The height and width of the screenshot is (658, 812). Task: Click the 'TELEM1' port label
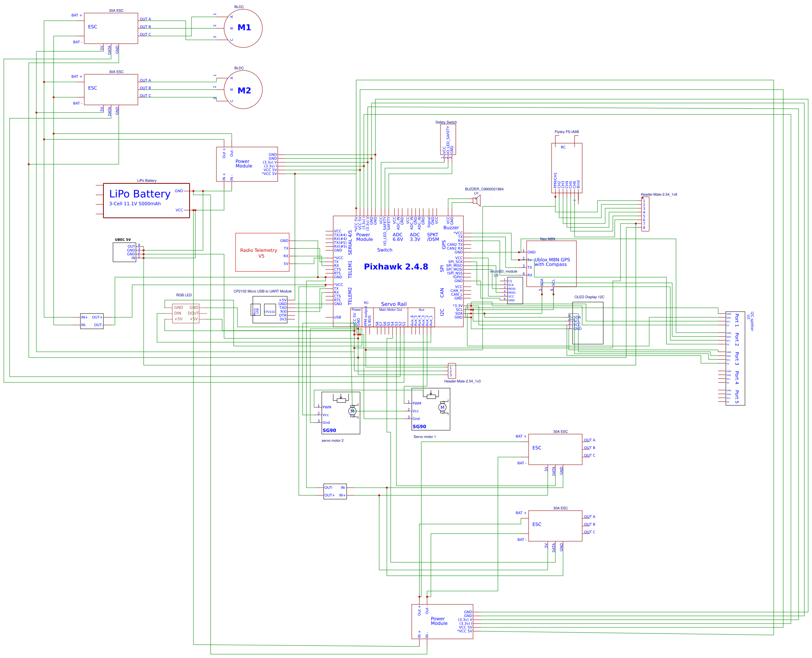(x=350, y=269)
